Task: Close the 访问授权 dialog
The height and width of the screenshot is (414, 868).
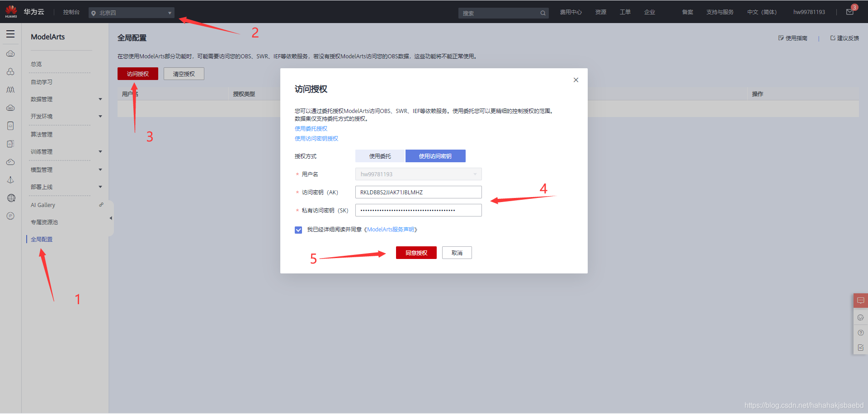Action: point(576,80)
